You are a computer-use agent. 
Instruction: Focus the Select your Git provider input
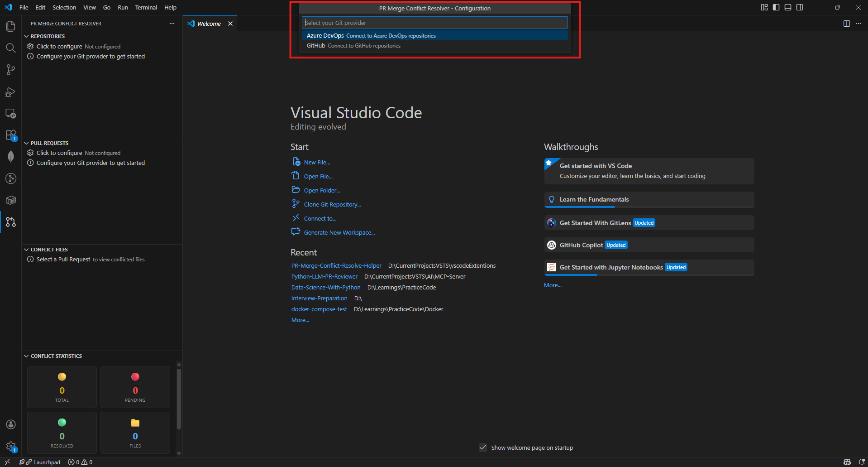[x=434, y=23]
